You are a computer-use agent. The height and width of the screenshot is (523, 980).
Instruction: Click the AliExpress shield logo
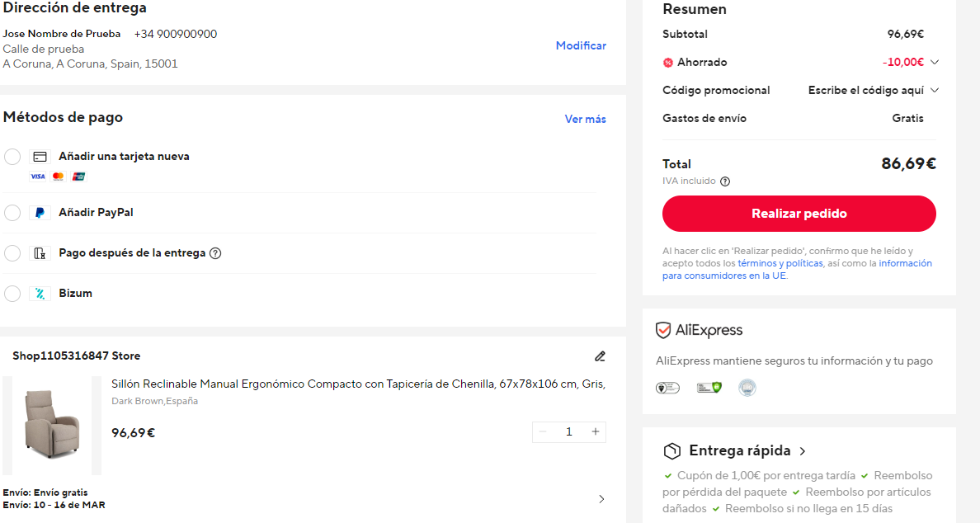(x=663, y=330)
